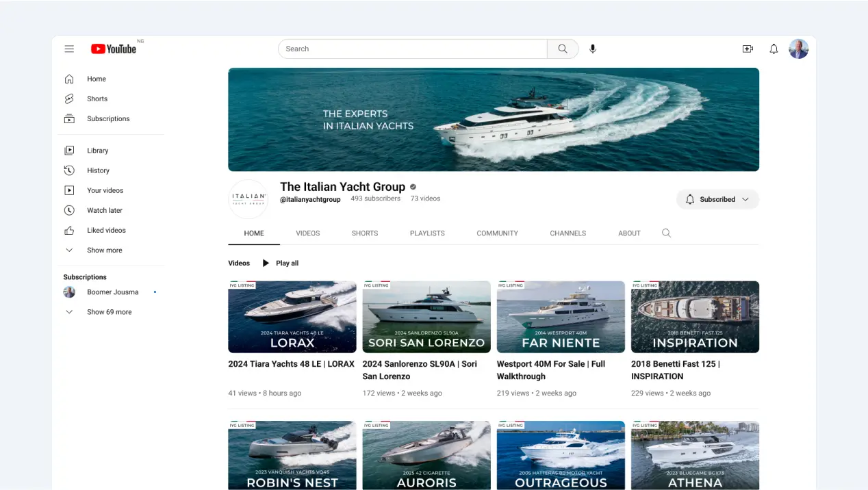Open the Subscribed notification dropdown

717,199
